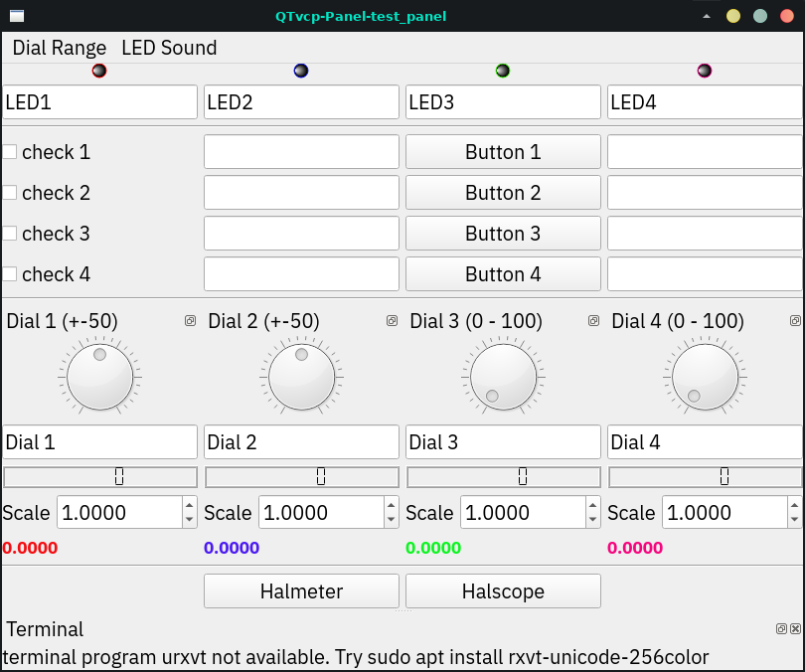Click the pink LED4 indicator light
Screen dimensions: 805x672
(x=705, y=71)
